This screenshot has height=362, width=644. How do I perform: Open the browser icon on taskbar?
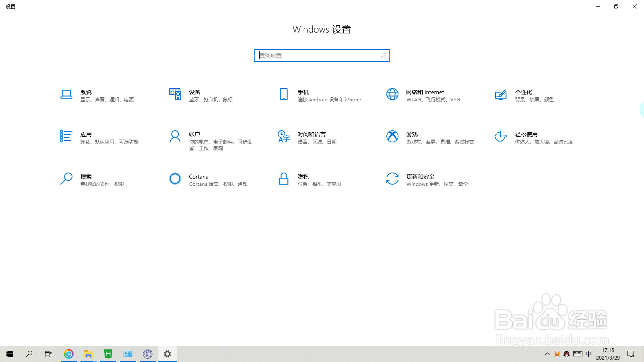(69, 354)
